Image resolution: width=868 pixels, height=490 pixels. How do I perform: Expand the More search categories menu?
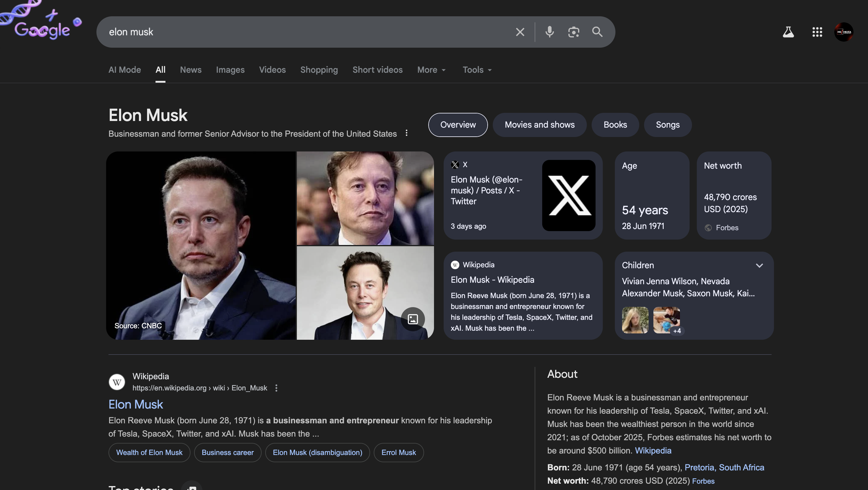pyautogui.click(x=431, y=70)
